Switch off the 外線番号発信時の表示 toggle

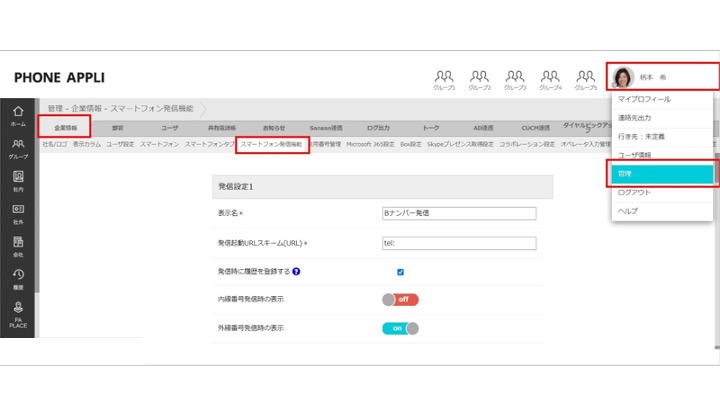[400, 328]
